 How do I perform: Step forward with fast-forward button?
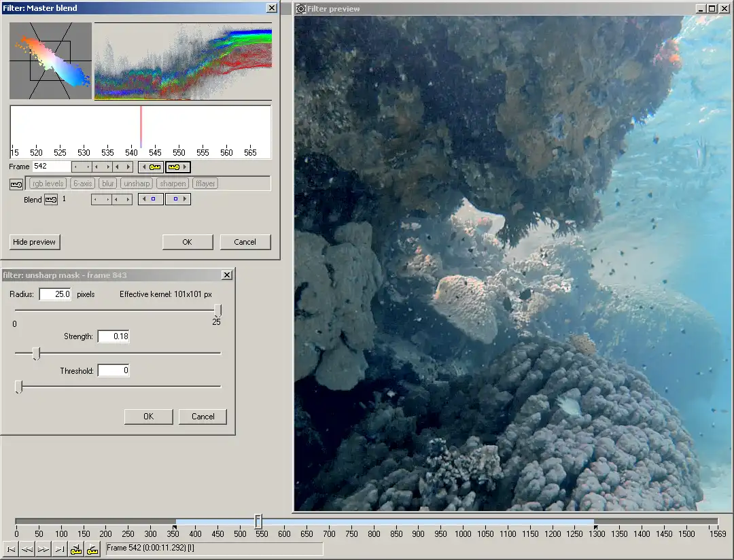[43, 549]
